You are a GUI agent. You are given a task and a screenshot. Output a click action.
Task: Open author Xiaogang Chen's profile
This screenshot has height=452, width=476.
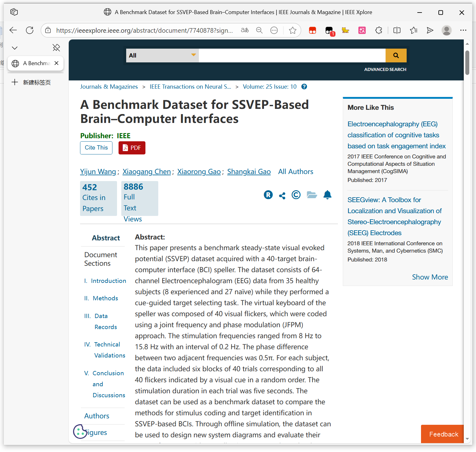click(x=147, y=172)
